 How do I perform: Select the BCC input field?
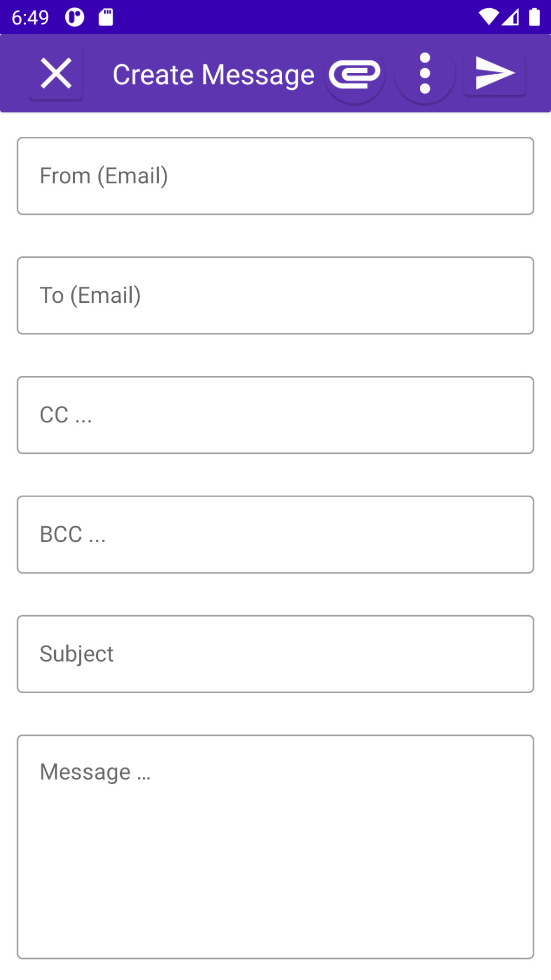tap(275, 535)
